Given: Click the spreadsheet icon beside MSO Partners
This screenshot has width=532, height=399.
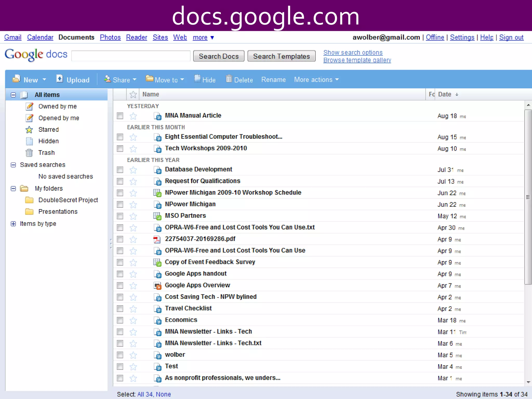Looking at the screenshot, I should 157,216.
